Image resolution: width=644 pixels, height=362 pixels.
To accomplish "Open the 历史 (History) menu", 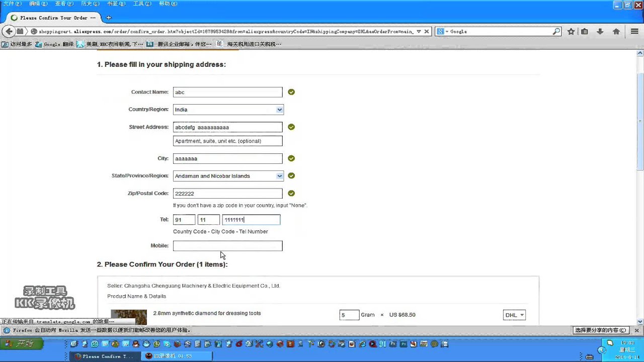I will [90, 4].
